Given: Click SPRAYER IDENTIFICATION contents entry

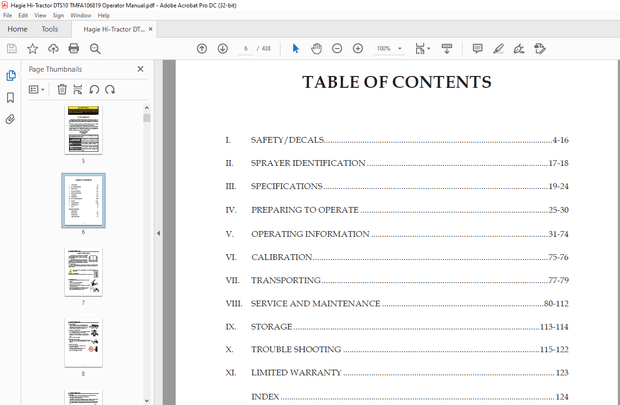Looking at the screenshot, I should coord(397,163).
